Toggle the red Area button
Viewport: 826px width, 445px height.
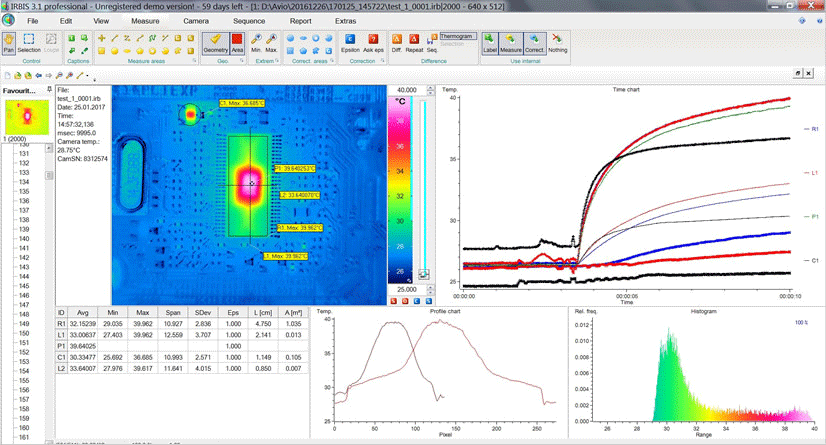pyautogui.click(x=237, y=43)
